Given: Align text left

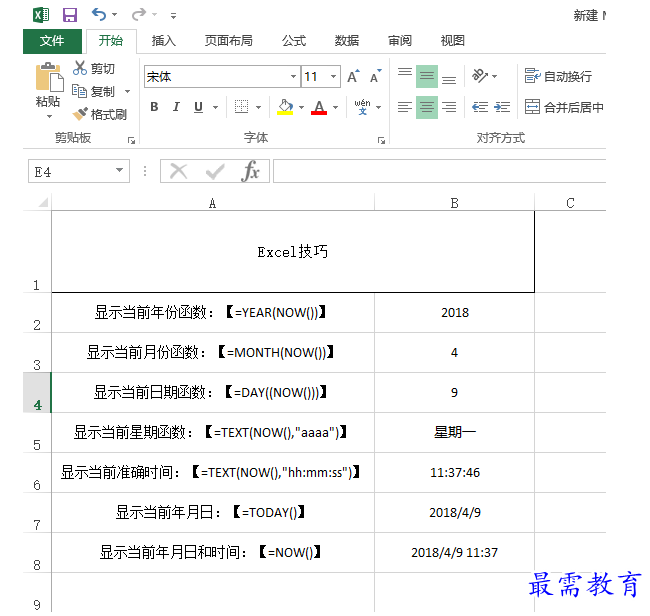Looking at the screenshot, I should pyautogui.click(x=405, y=107).
